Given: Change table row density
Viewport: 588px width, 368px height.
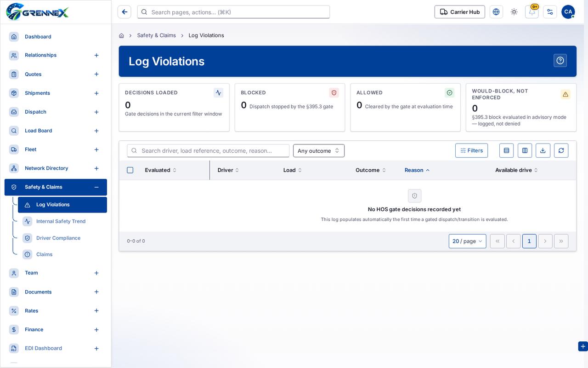Looking at the screenshot, I should click(506, 150).
